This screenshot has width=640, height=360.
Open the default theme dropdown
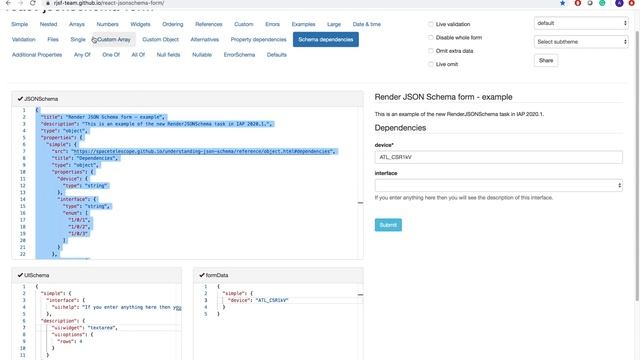click(x=581, y=23)
